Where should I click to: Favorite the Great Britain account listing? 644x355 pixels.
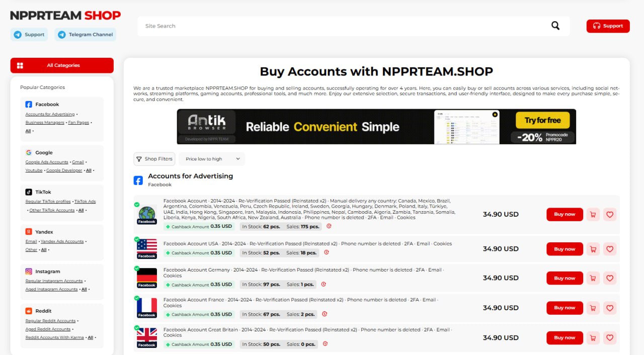pyautogui.click(x=610, y=338)
